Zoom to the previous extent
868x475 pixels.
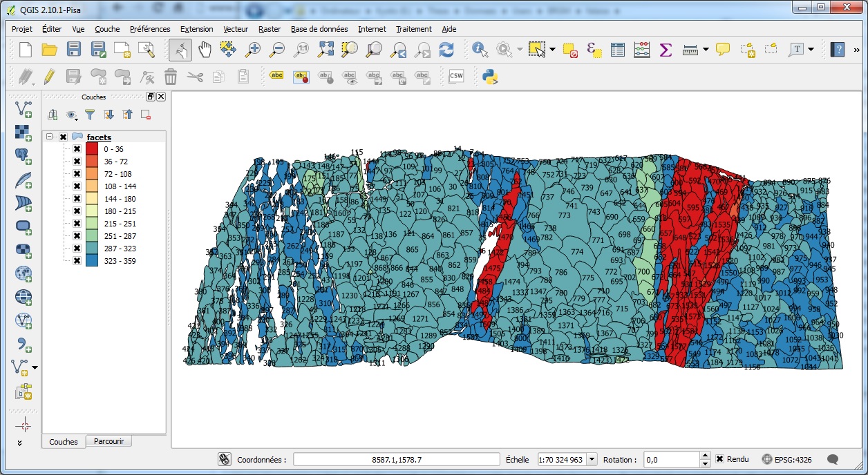pyautogui.click(x=398, y=49)
